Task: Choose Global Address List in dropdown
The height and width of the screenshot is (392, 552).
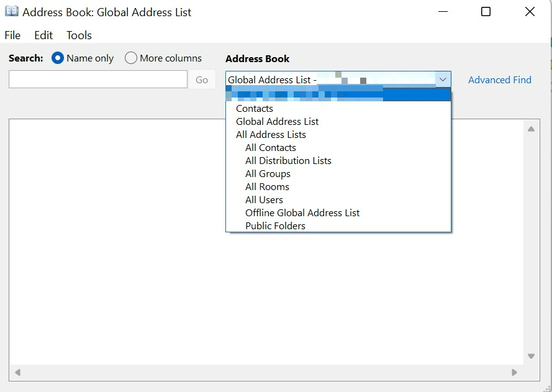Action: (277, 122)
